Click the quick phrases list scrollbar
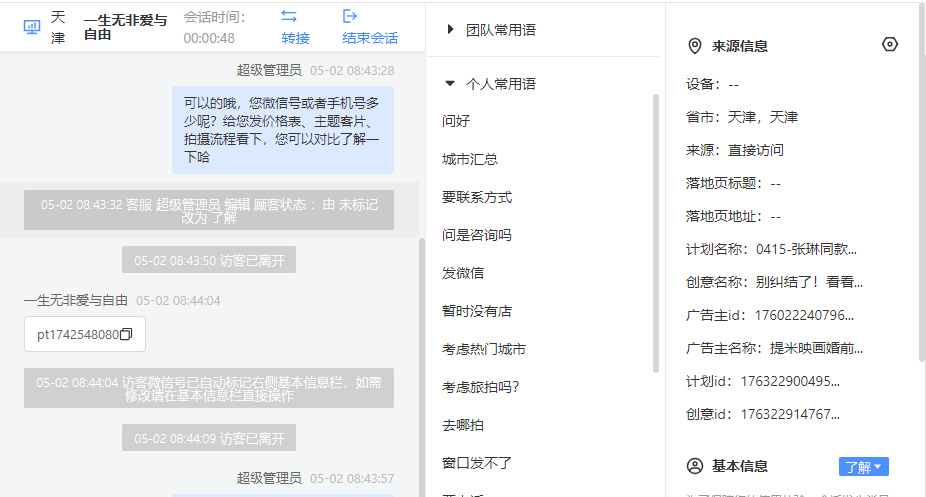The image size is (926, 497). click(656, 233)
